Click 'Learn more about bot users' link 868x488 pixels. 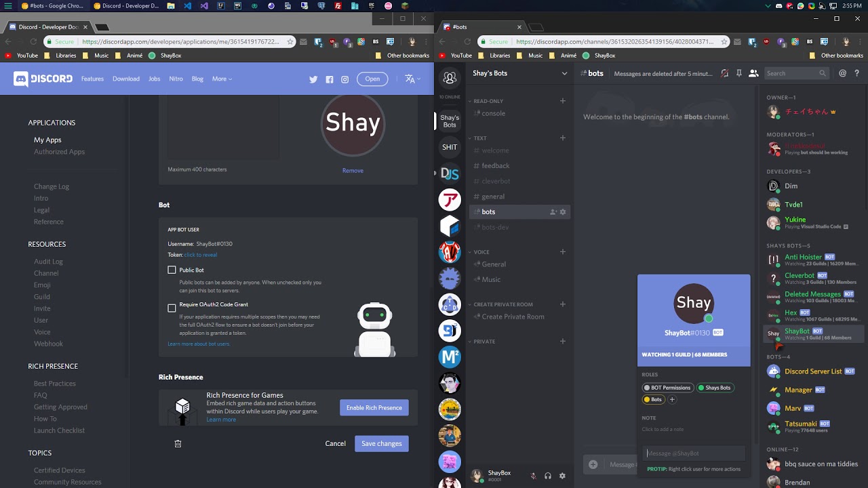(199, 344)
